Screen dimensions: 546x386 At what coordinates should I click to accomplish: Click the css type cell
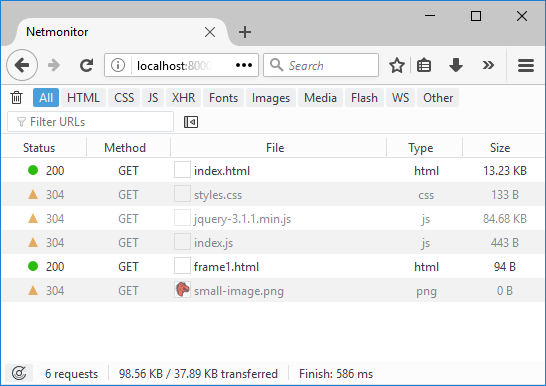pyautogui.click(x=426, y=195)
